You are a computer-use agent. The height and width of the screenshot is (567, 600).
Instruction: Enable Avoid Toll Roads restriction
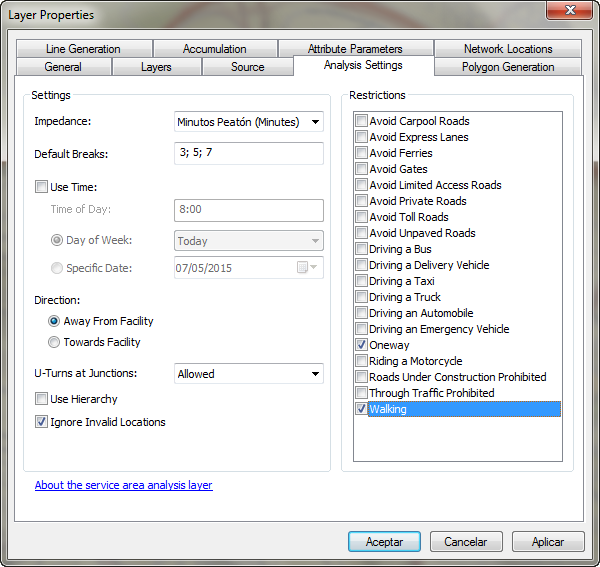pyautogui.click(x=361, y=217)
